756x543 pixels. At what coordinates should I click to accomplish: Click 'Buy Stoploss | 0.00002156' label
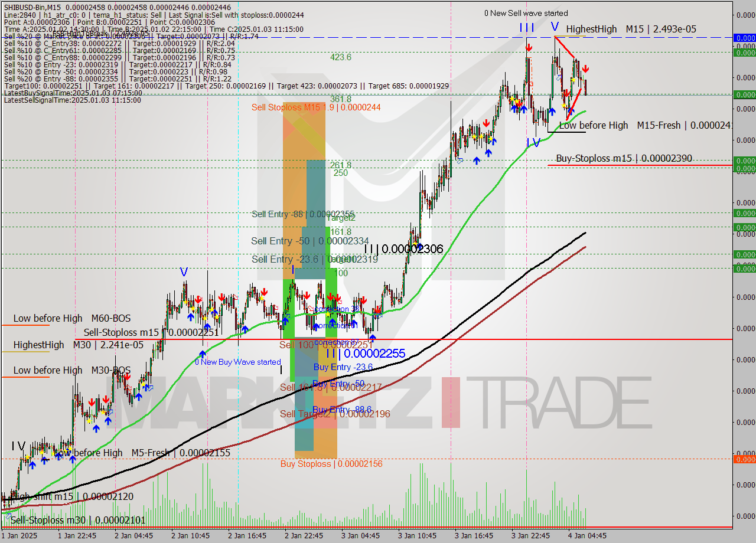pos(331,464)
